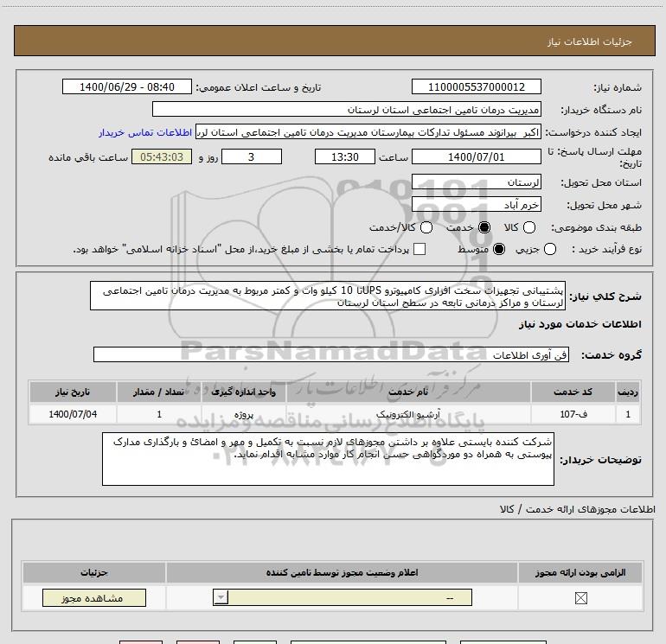The width and height of the screenshot is (666, 644).
Task: Click the service code cell ف-107
Action: click(x=573, y=414)
